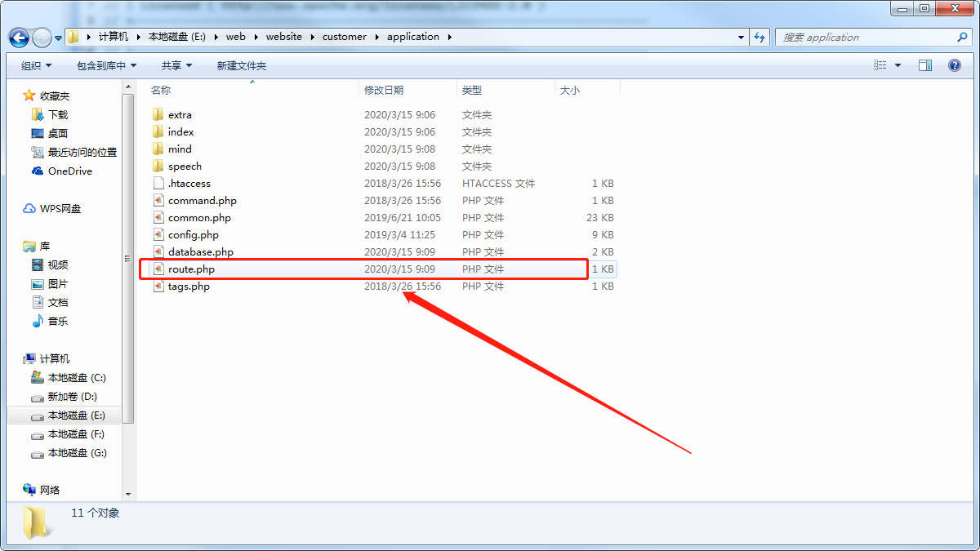Select the command.php file icon
Viewport: 980px width, 551px height.
(x=158, y=201)
